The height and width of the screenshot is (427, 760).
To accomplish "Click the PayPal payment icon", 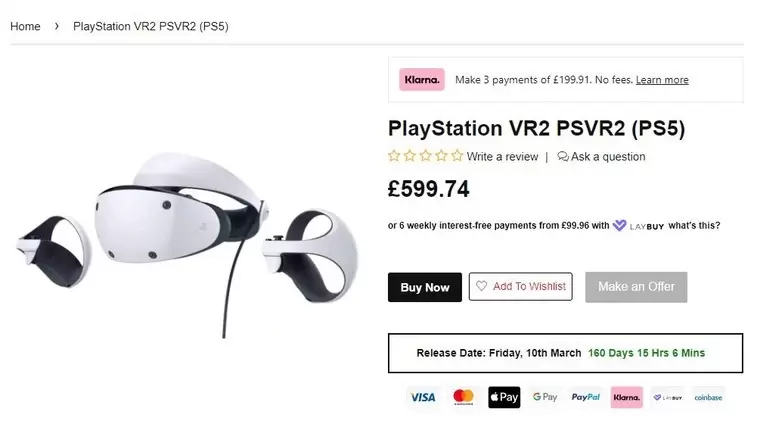I will (x=586, y=397).
